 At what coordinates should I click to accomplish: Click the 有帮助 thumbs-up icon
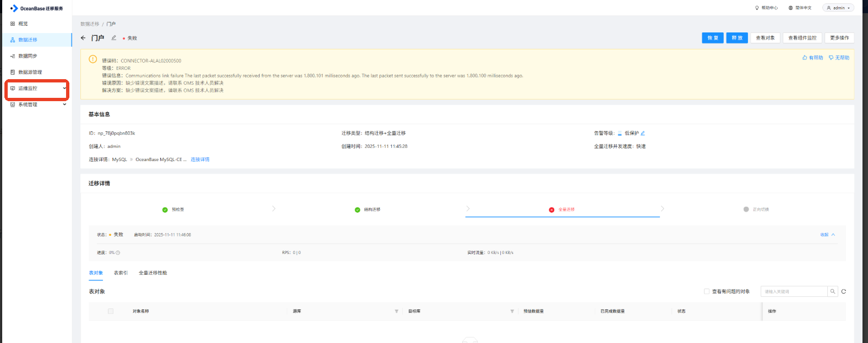[x=805, y=58]
